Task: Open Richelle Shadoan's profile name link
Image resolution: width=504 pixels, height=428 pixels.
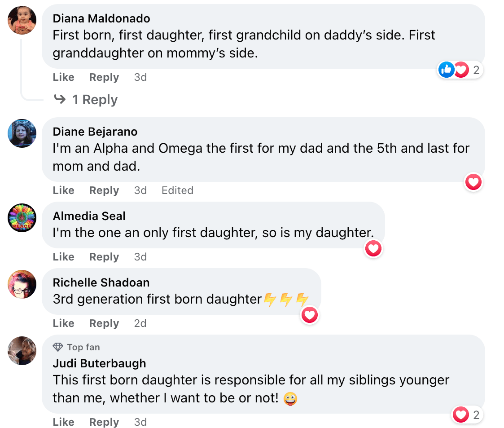Action: click(x=101, y=282)
